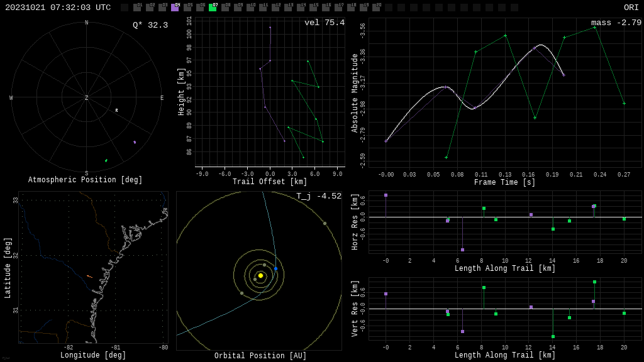Click the T_j -4.52 label

pos(319,196)
